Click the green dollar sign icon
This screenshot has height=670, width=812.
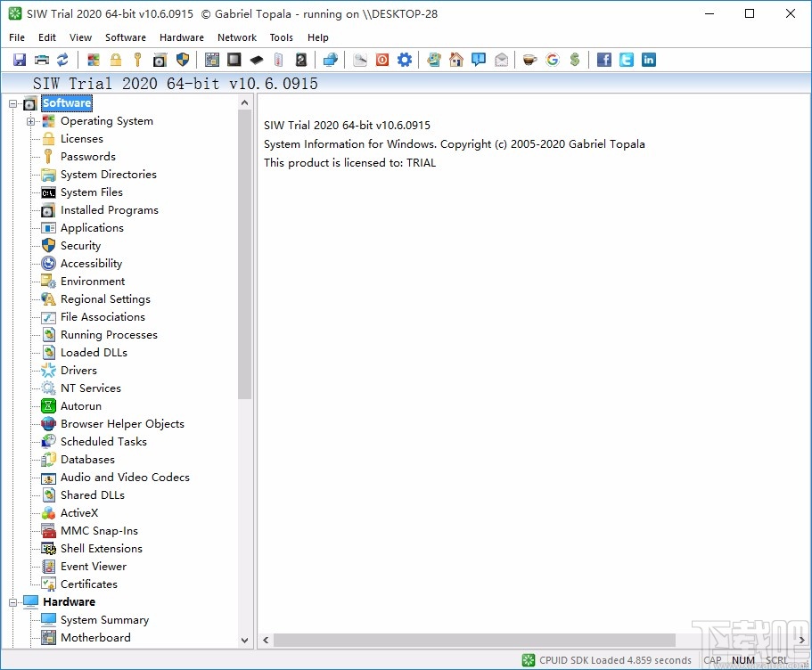point(575,60)
